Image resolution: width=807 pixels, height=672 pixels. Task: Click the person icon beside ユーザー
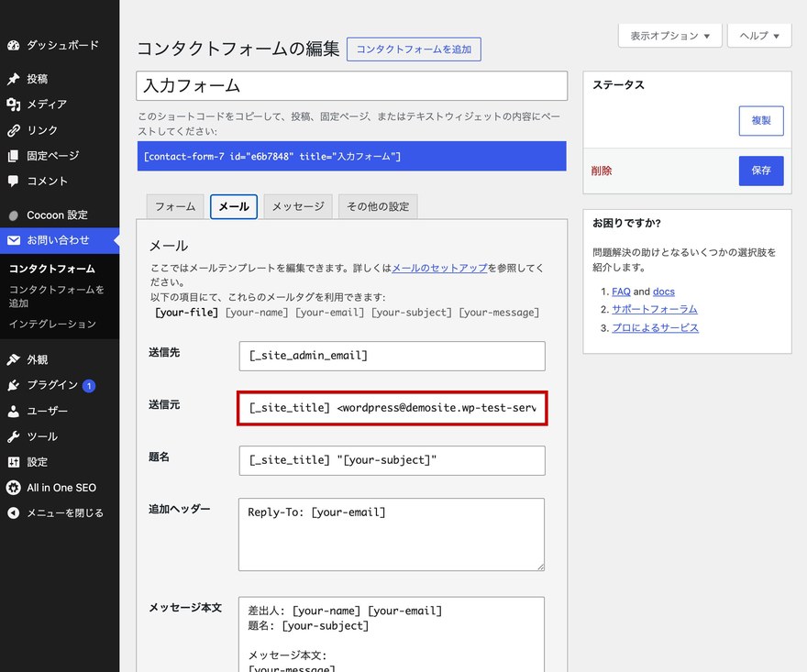coord(14,411)
